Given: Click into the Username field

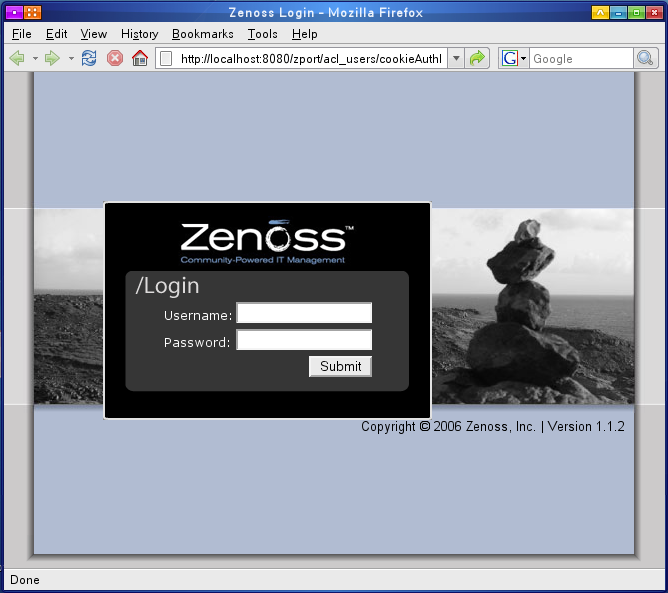Looking at the screenshot, I should (304, 313).
